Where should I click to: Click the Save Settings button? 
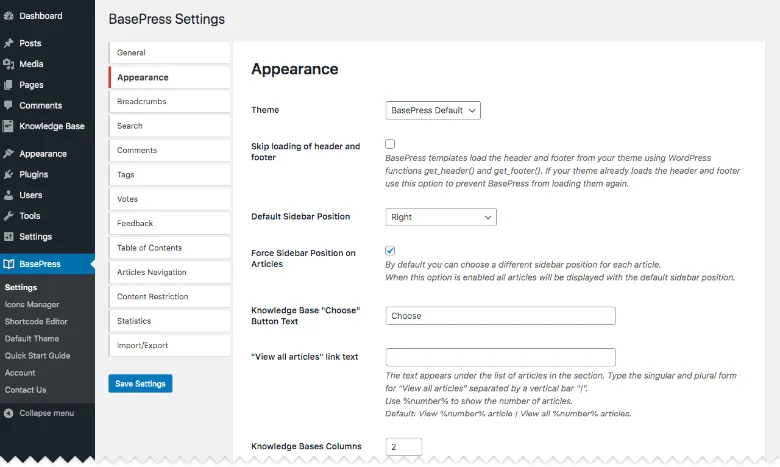tap(140, 383)
